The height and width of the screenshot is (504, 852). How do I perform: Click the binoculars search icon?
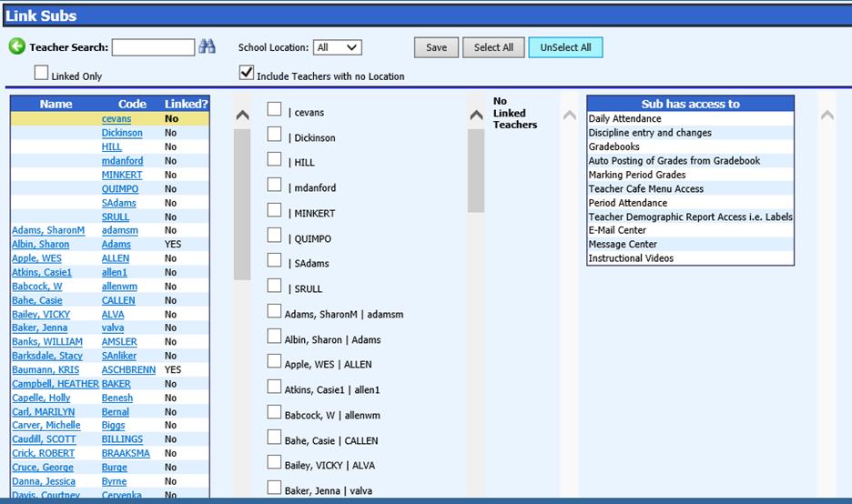coord(207,46)
